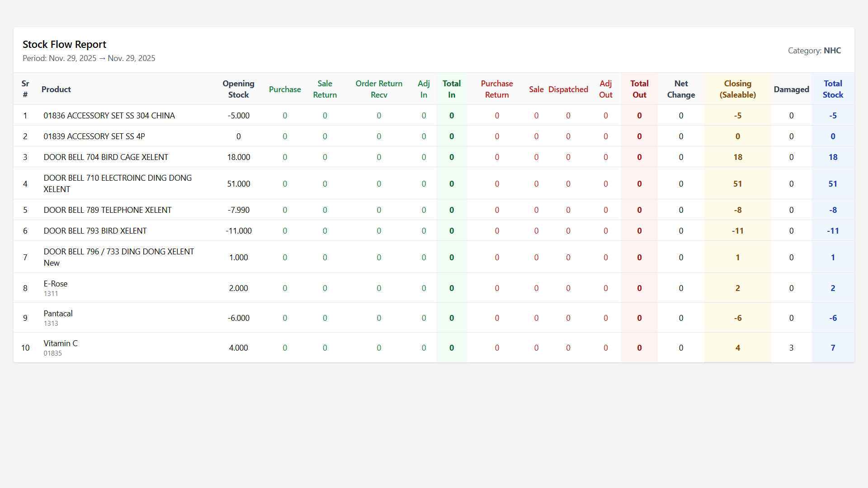868x488 pixels.
Task: Open product 01836 ACCESSORY SET SS 304 CHINA
Action: 109,115
